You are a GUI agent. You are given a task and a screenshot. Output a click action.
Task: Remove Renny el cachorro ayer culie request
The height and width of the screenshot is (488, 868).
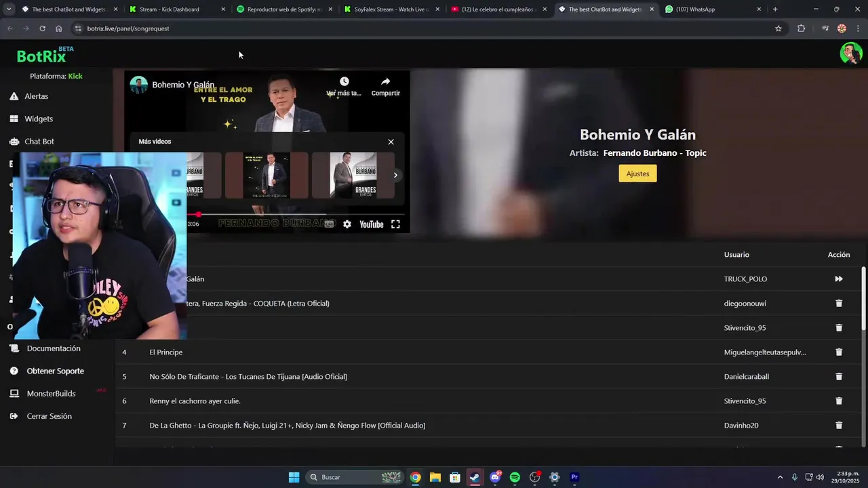click(839, 401)
